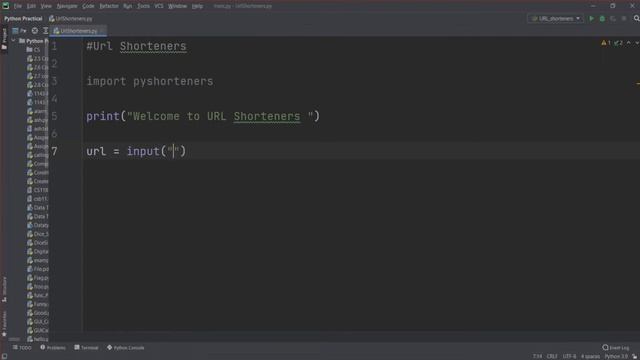640x360 pixels.
Task: Click the typo count checkmark indicator
Action: tap(618, 43)
